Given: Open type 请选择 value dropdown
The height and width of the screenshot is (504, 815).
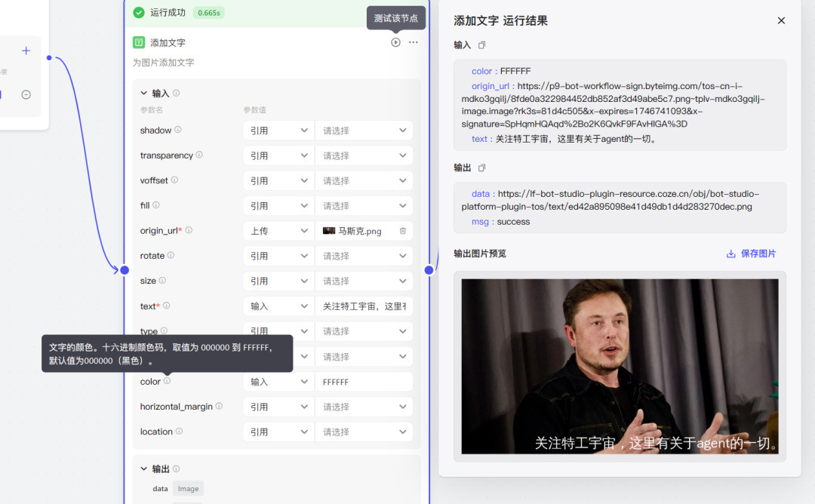Looking at the screenshot, I should 364,331.
